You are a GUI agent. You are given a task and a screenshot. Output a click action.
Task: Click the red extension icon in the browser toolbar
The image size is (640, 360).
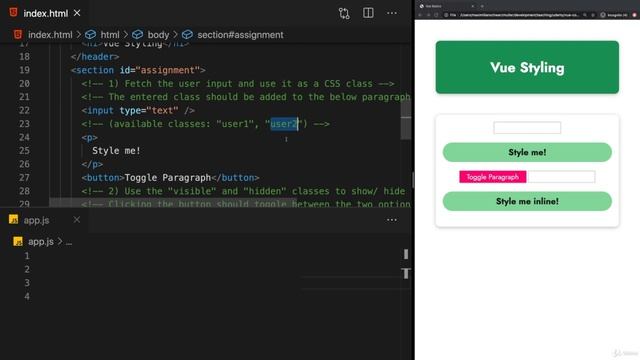634,15
